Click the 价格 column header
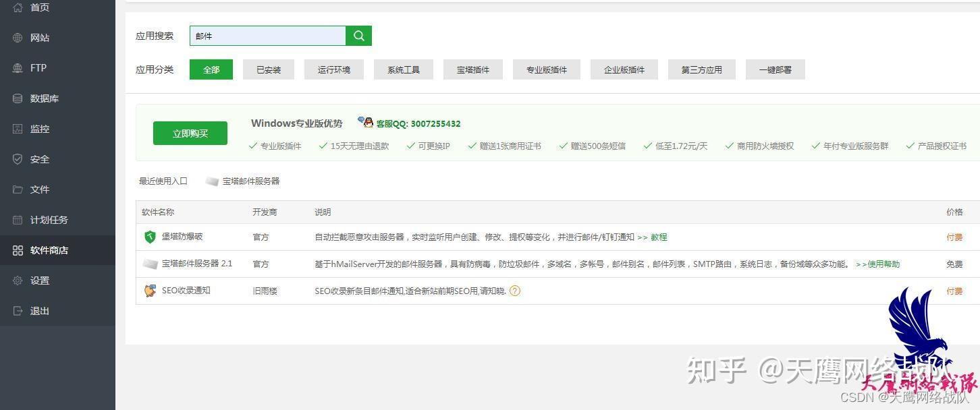The height and width of the screenshot is (410, 980). (954, 212)
